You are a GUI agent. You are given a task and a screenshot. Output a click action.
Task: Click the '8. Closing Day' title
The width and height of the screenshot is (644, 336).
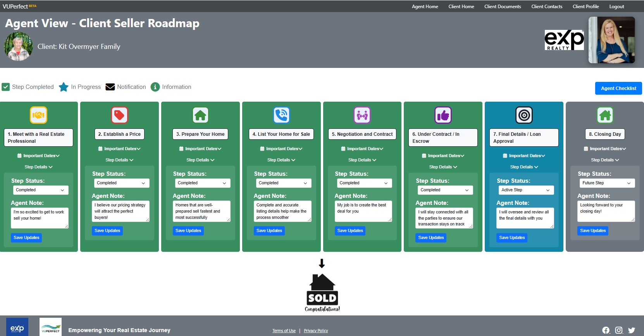tap(605, 134)
